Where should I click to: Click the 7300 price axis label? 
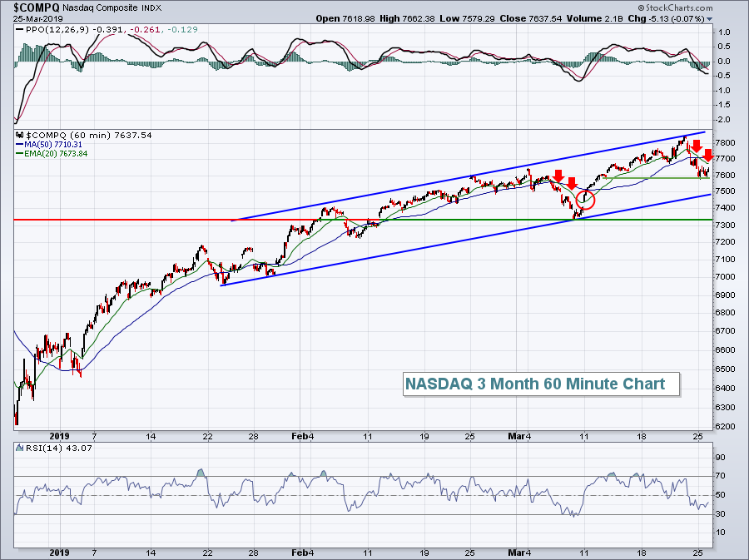725,225
